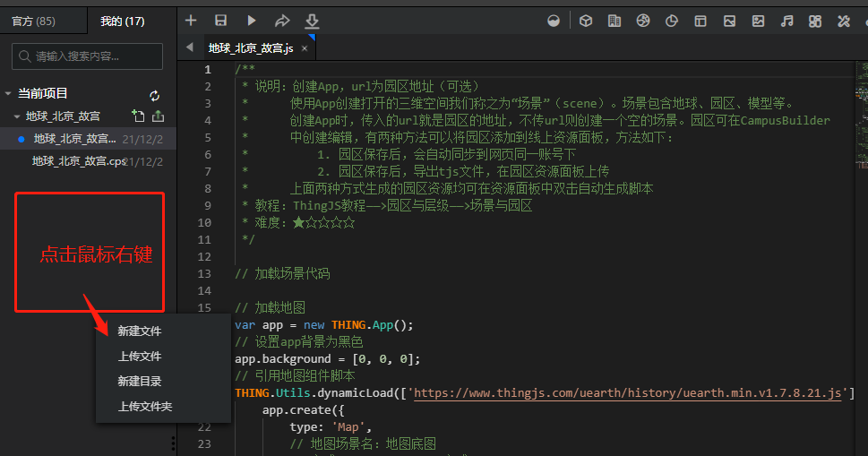Open the music note audio resources icon
Screen dimensions: 868x456
click(x=786, y=21)
